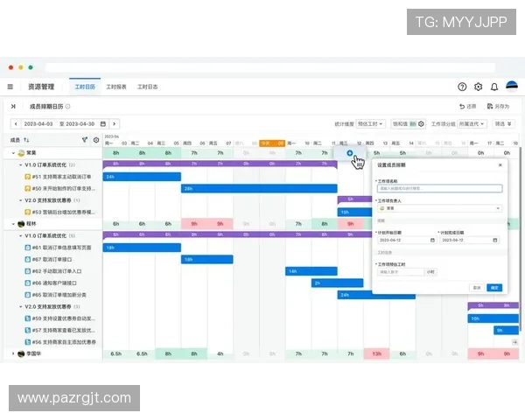The image size is (525, 420).
Task: Collapse the sidebar with the arrow icon beside 成员排期日历
Action: point(13,107)
